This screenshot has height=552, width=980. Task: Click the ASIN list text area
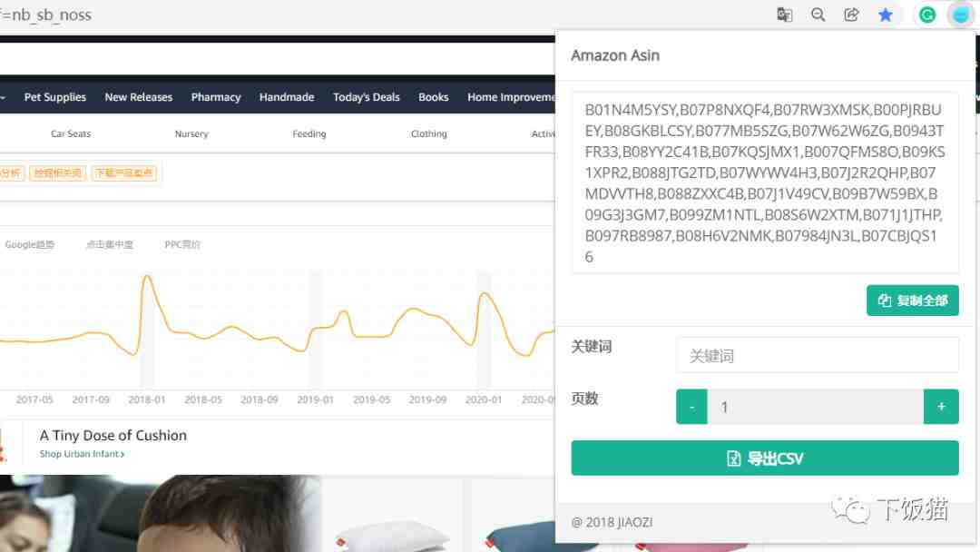pyautogui.click(x=765, y=182)
